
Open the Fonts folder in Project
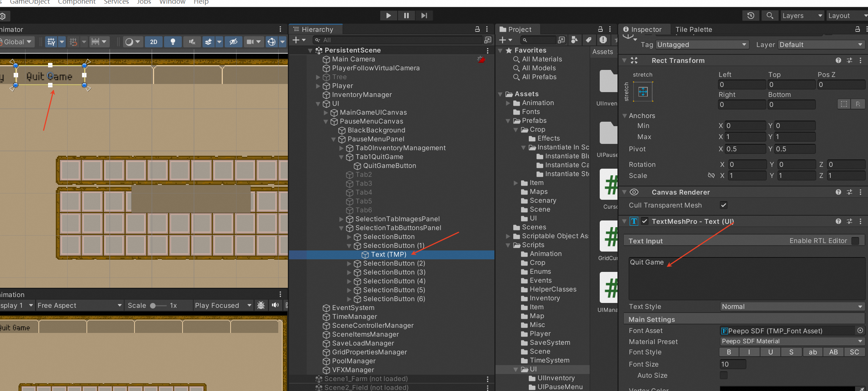pyautogui.click(x=531, y=112)
